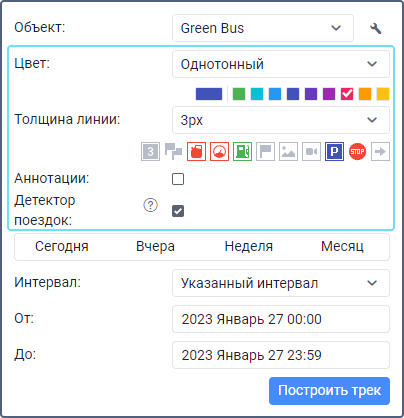Viewport: 404px width, 418px height.
Task: Pick the green color swatch
Action: click(x=239, y=94)
